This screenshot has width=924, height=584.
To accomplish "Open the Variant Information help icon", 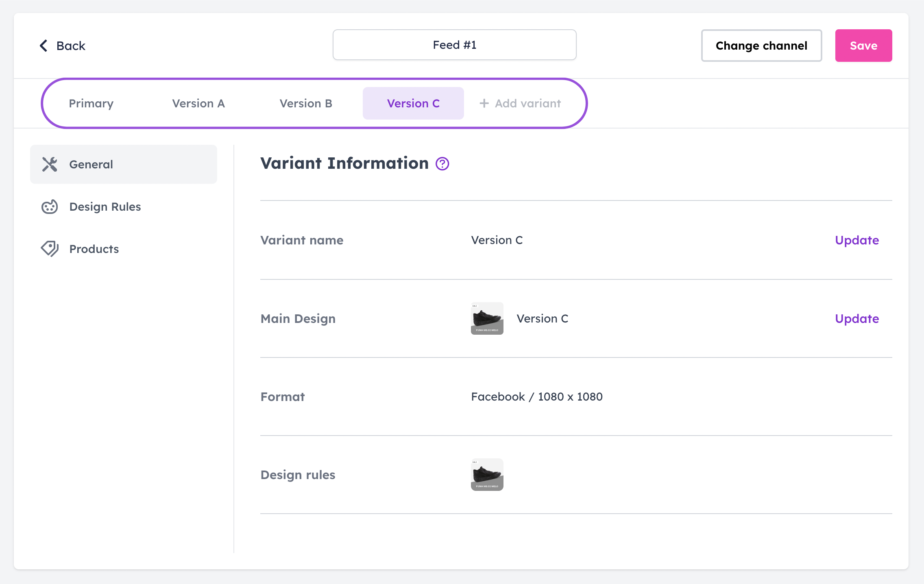I will click(442, 163).
